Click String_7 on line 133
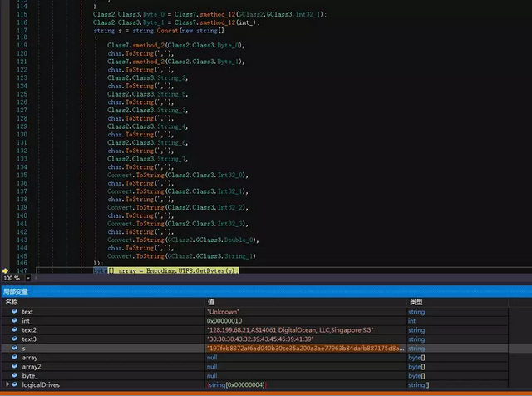Screen dimensions: 532x396 (172, 159)
